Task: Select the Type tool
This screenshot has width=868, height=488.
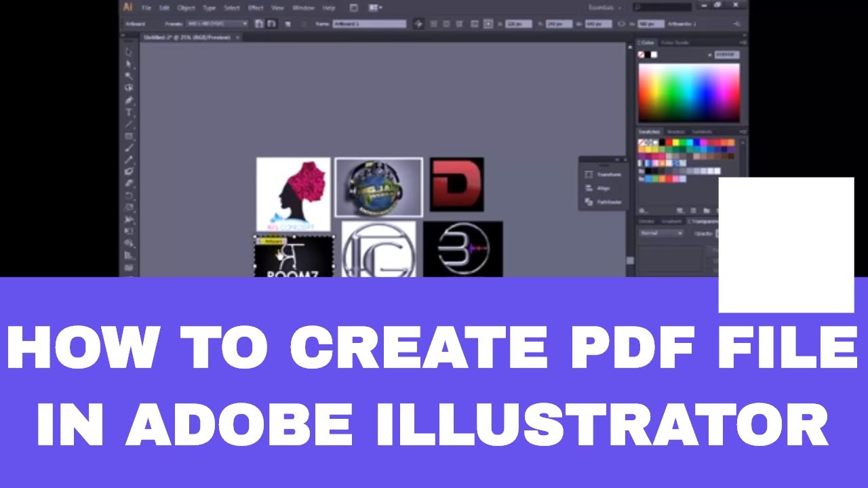Action: pyautogui.click(x=129, y=113)
